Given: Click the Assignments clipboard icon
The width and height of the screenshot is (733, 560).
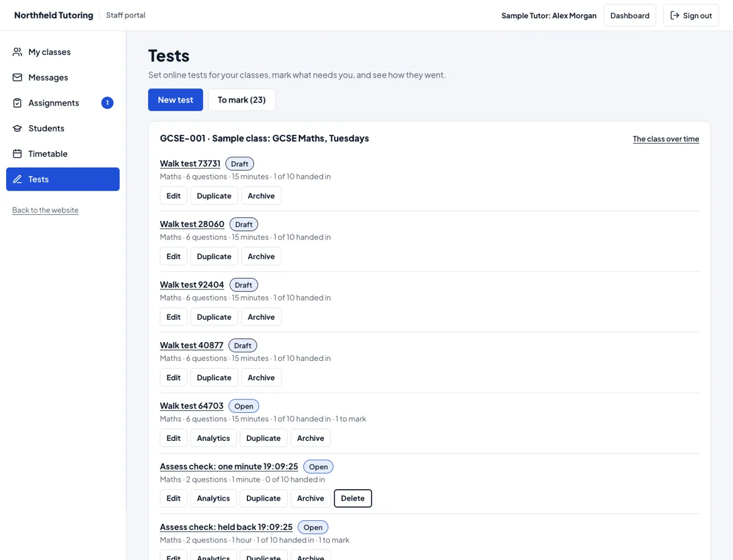Looking at the screenshot, I should [x=17, y=103].
